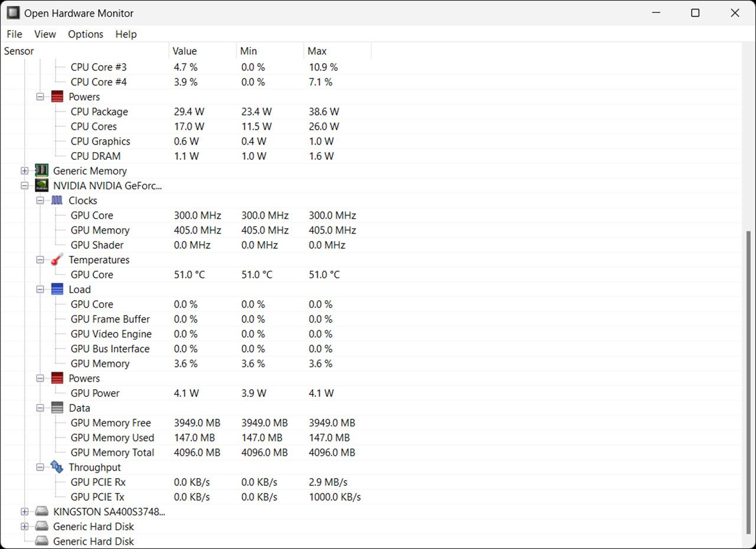Select the GPU Core temperature row
Screen dimensions: 756x549
(x=92, y=274)
